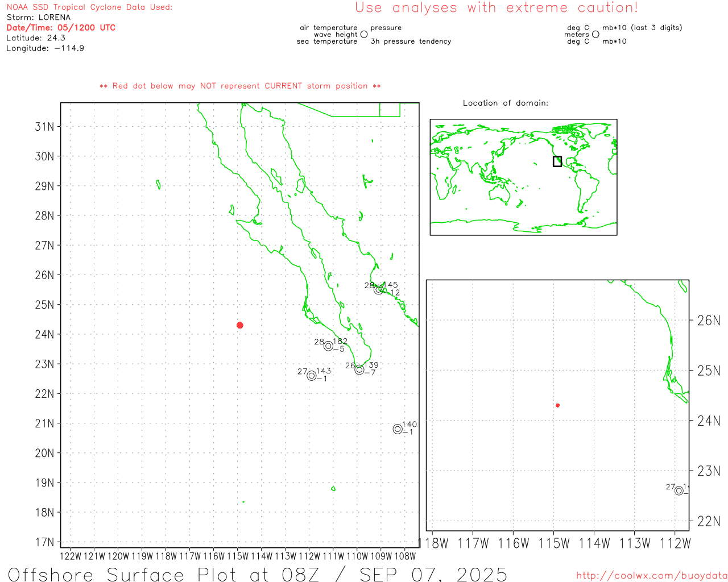Click the 31N latitude label on main map
This screenshot has height=582, width=728.
[45, 127]
